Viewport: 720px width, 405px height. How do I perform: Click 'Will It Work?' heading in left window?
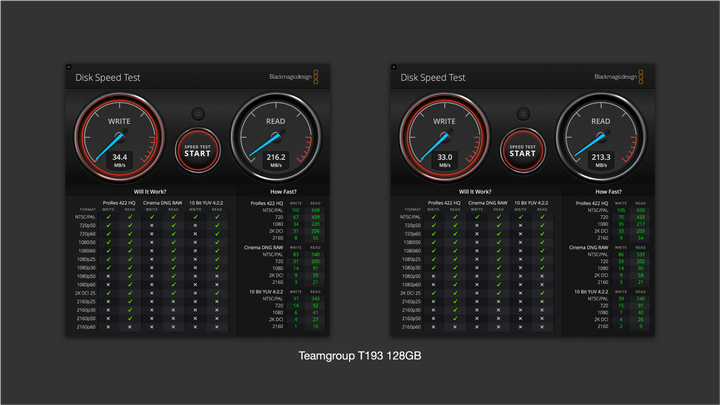click(150, 191)
